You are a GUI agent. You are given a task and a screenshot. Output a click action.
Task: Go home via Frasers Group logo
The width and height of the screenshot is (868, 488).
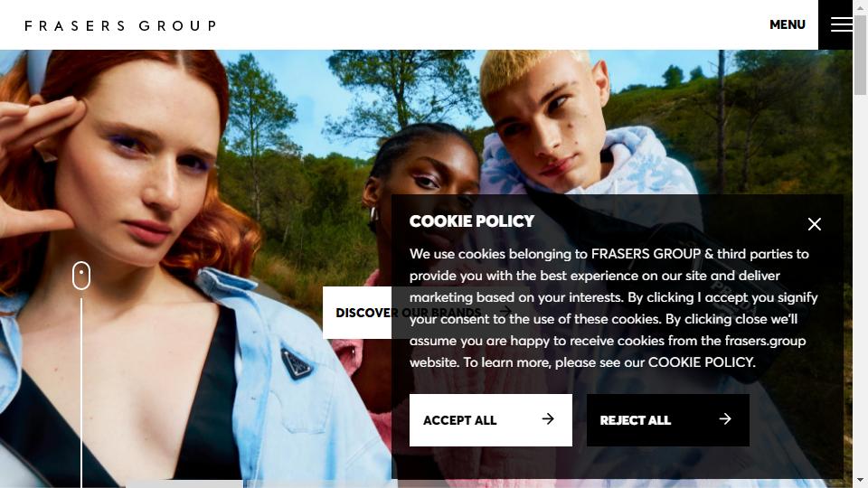click(120, 25)
